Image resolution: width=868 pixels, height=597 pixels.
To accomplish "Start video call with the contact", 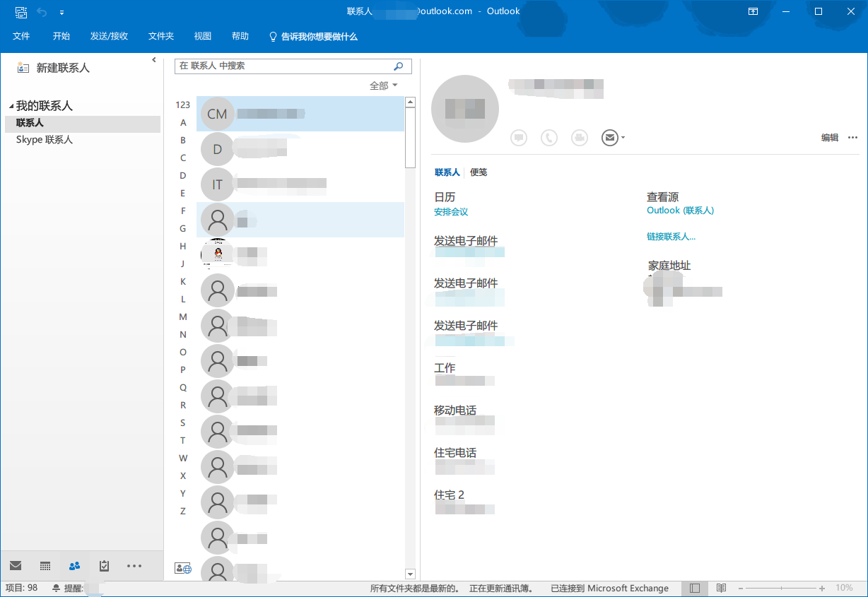I will click(x=580, y=138).
